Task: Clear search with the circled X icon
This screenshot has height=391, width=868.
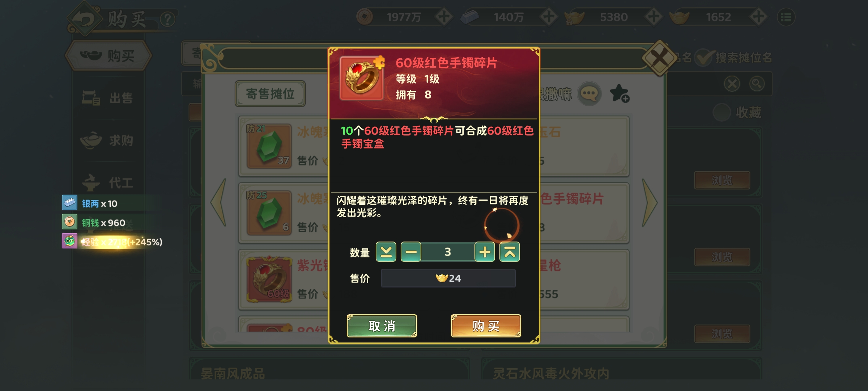Action: 732,84
